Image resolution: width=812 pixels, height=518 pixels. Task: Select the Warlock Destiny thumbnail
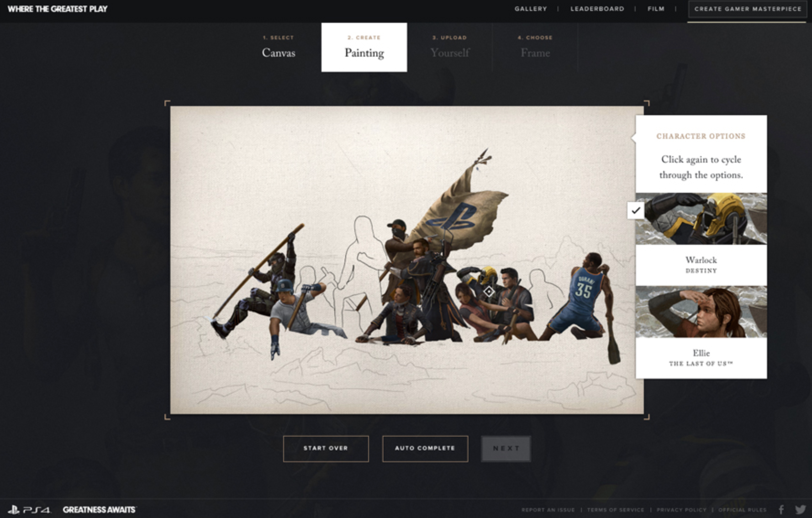pos(701,218)
